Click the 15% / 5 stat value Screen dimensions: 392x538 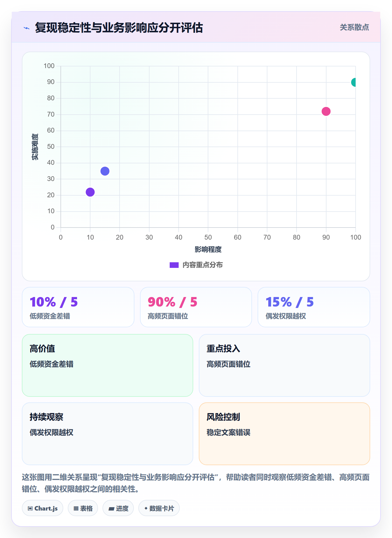pos(290,302)
